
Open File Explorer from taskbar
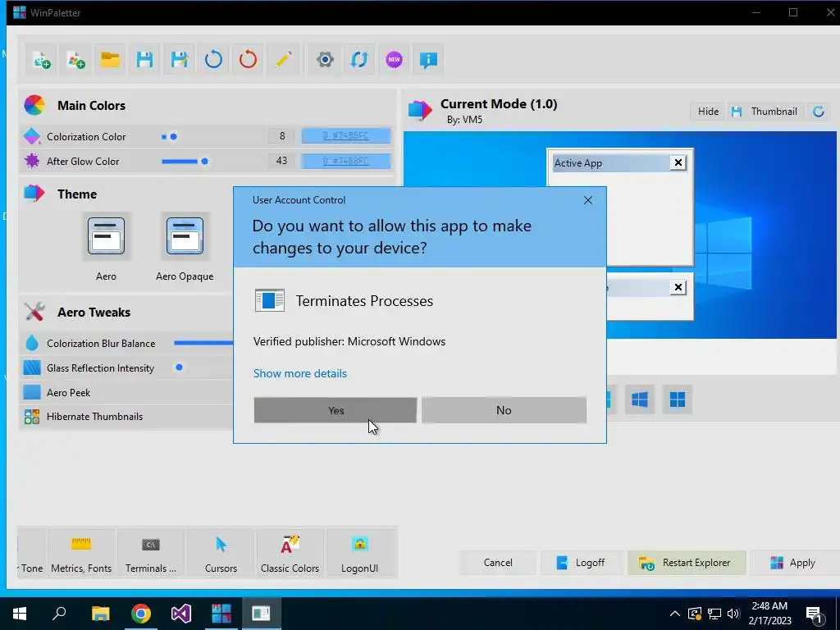[100, 614]
